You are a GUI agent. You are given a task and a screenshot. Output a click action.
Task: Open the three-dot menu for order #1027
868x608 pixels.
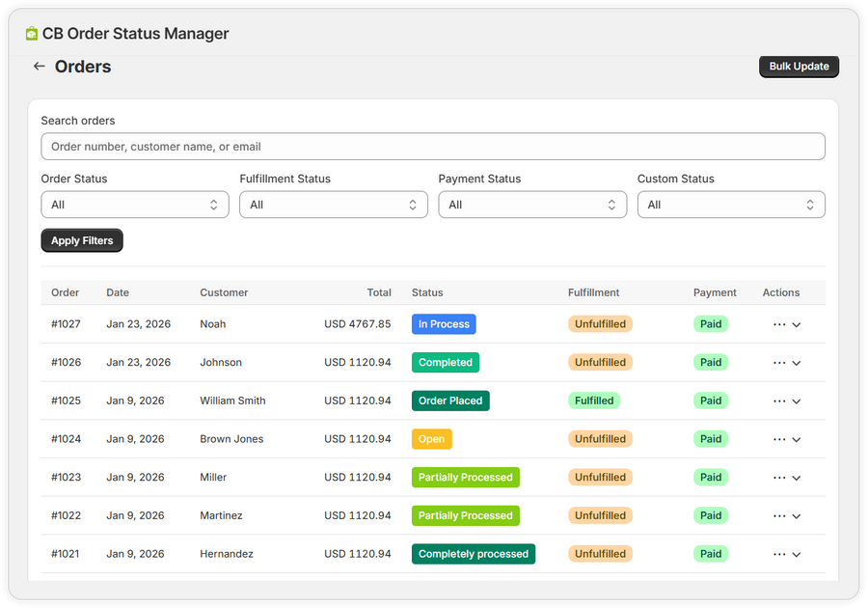tap(779, 324)
